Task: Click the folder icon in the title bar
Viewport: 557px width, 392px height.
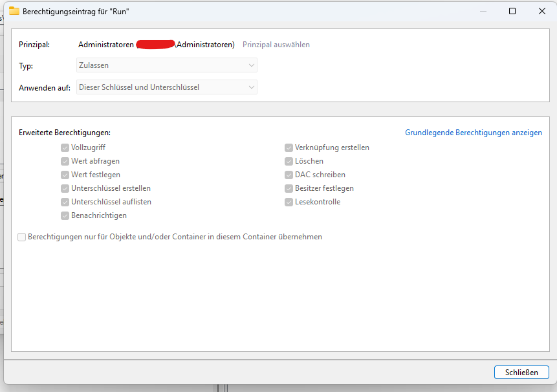Action: pyautogui.click(x=14, y=11)
